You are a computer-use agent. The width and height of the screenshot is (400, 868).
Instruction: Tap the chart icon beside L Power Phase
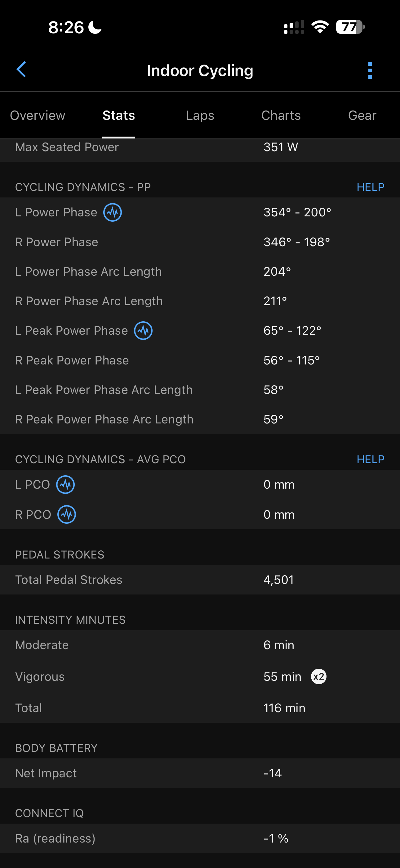113,212
